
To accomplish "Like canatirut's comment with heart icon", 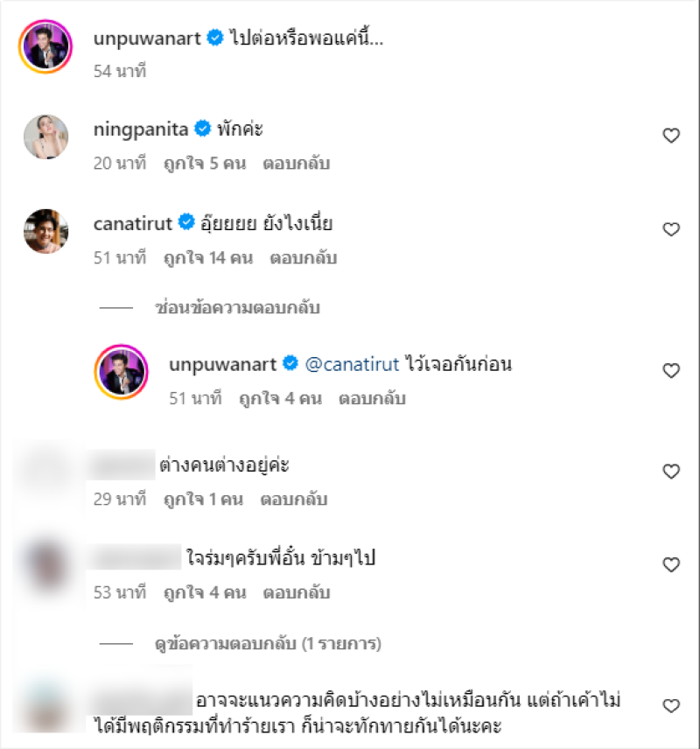I will [x=671, y=229].
